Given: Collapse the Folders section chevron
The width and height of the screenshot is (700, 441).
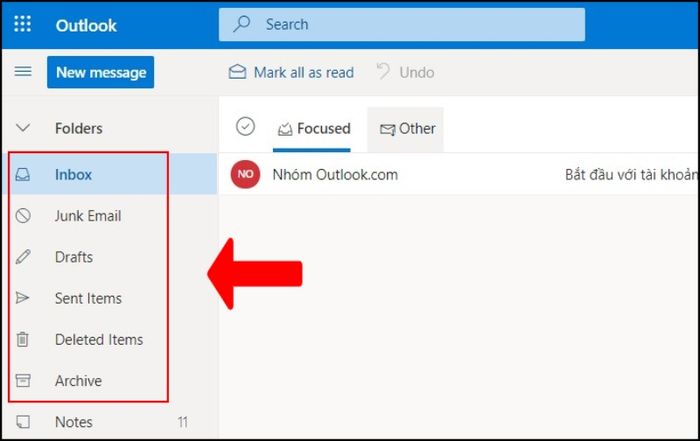Looking at the screenshot, I should (23, 128).
